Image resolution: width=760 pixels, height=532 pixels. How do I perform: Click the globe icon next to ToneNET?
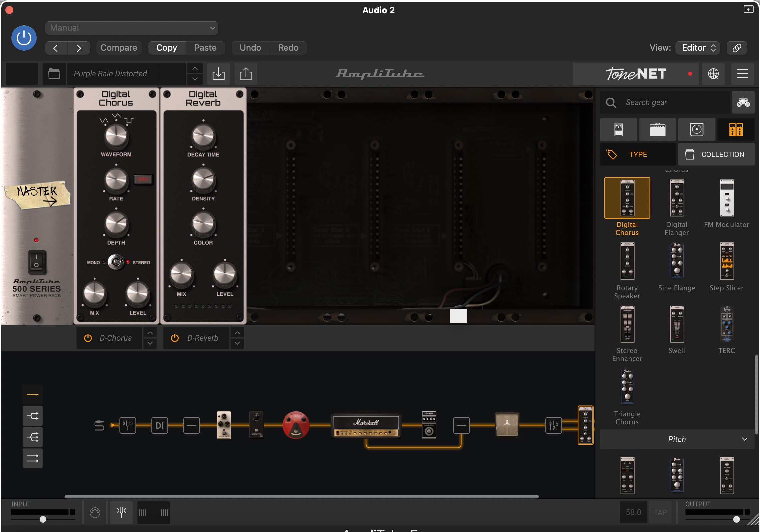713,74
